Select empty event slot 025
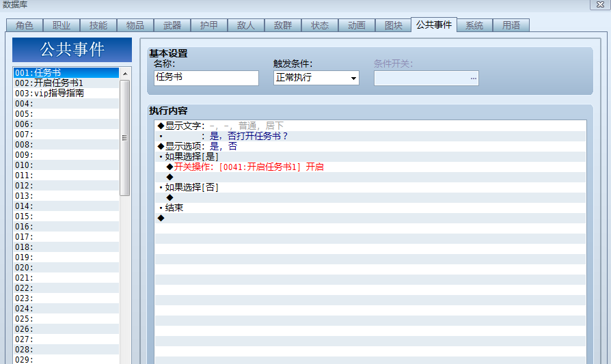 pos(66,318)
